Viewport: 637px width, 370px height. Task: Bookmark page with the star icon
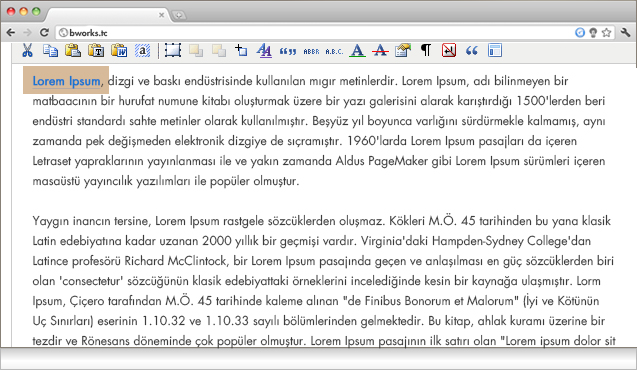click(607, 32)
